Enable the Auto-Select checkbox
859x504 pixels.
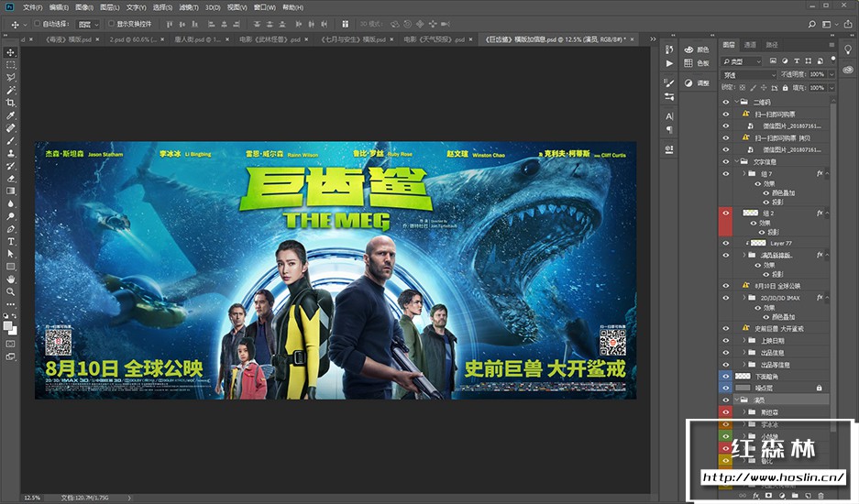(38, 24)
